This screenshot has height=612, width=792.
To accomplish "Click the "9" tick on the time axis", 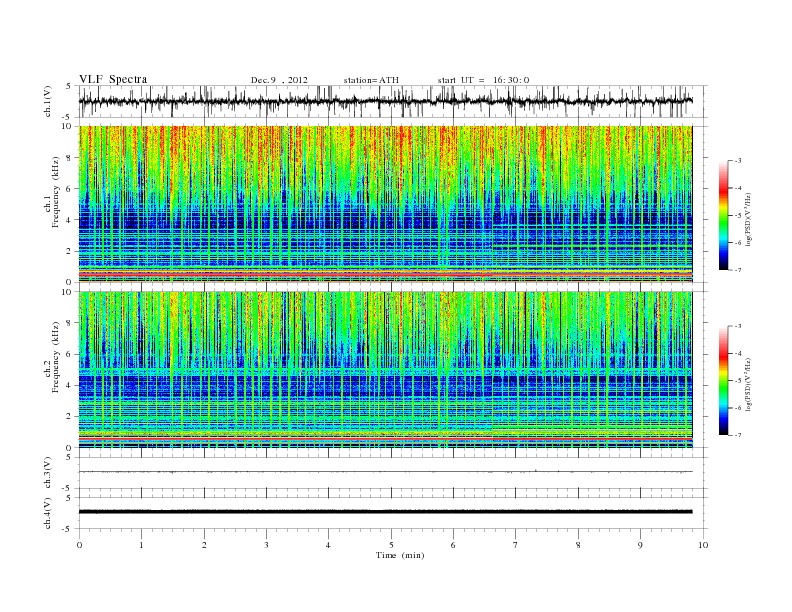I will pyautogui.click(x=640, y=545).
